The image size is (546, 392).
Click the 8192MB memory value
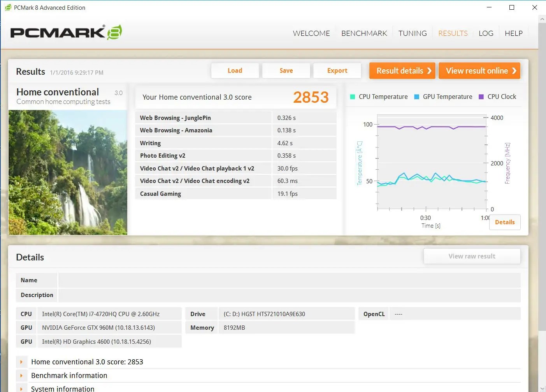click(234, 328)
